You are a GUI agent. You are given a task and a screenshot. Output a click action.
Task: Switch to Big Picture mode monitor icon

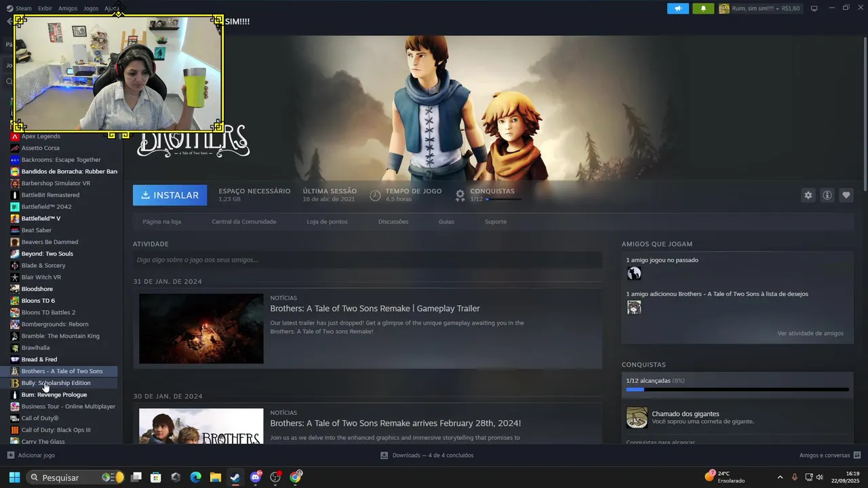[814, 9]
